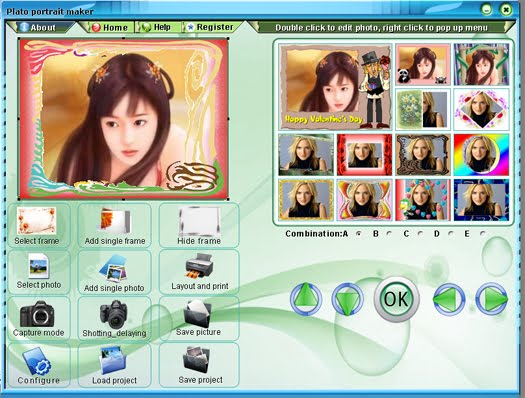This screenshot has height=398, width=525.
Task: Close the Plato portrait maker window
Action: pos(506,9)
